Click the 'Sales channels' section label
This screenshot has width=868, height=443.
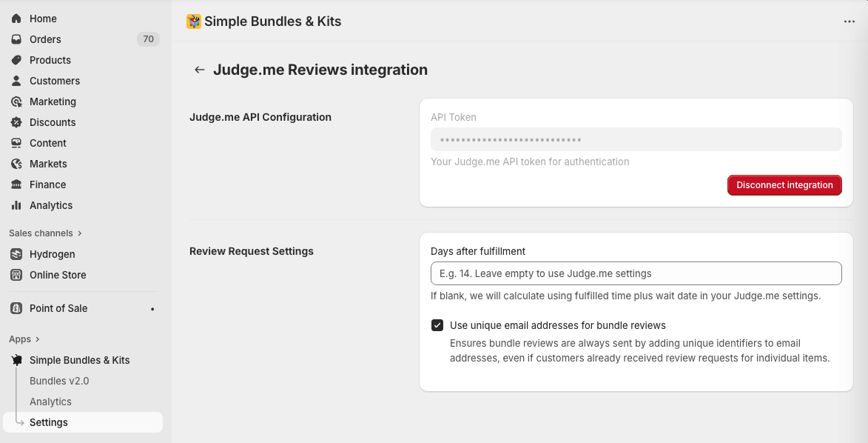click(x=41, y=233)
